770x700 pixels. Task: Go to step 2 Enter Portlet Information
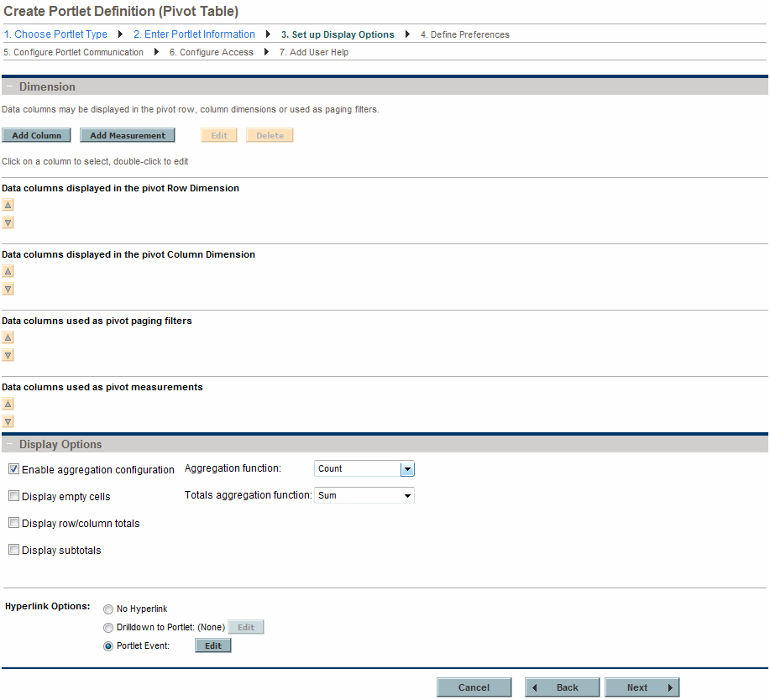[194, 34]
